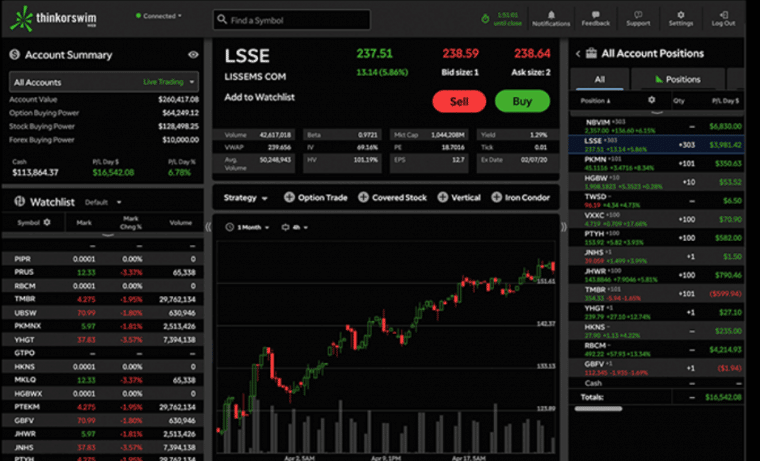Open the All Accounts dropdown
Viewport: 760px width, 461px height.
[x=104, y=81]
